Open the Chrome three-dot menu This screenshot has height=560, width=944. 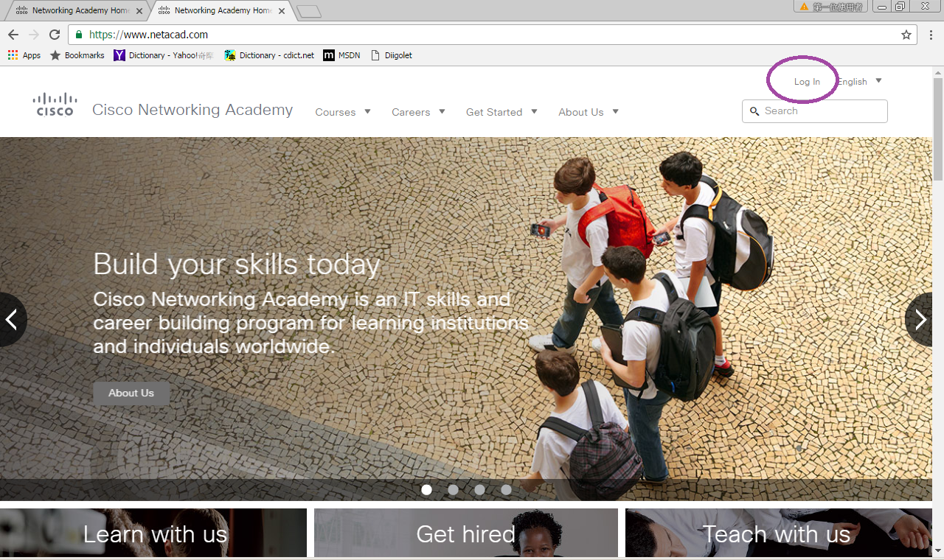[931, 35]
